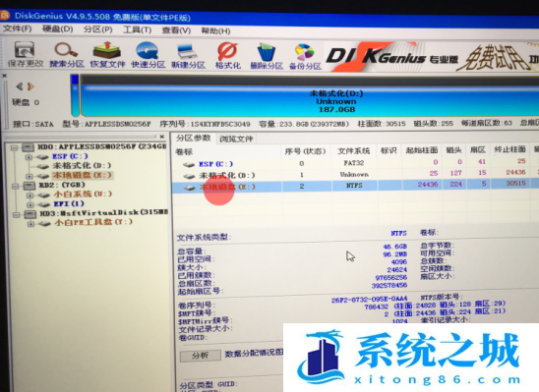Screen dimensions: 539x392
Task: Click the 终止柱面 column header
Action: (x=509, y=149)
